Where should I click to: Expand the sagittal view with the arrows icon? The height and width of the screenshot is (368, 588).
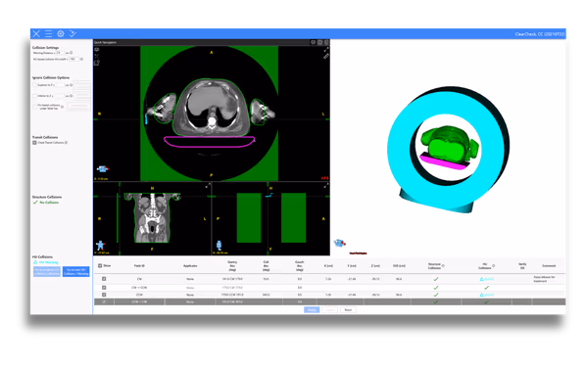(326, 186)
